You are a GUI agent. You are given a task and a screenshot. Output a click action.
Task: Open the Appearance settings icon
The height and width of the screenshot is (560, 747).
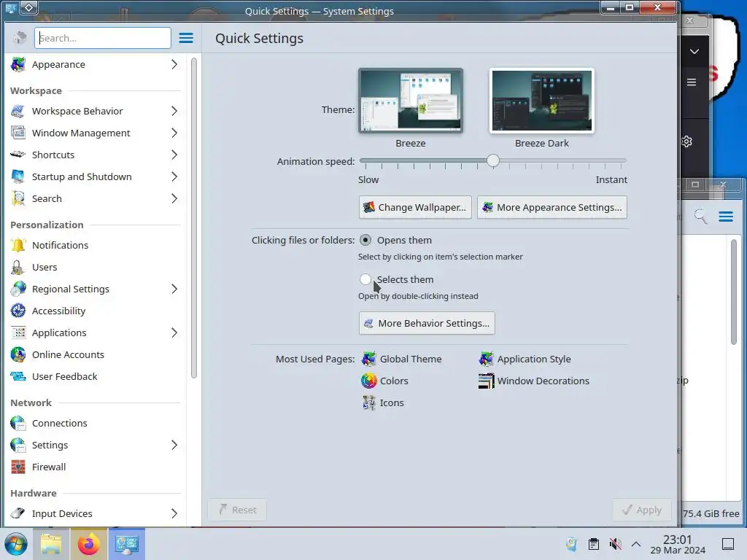(18, 64)
